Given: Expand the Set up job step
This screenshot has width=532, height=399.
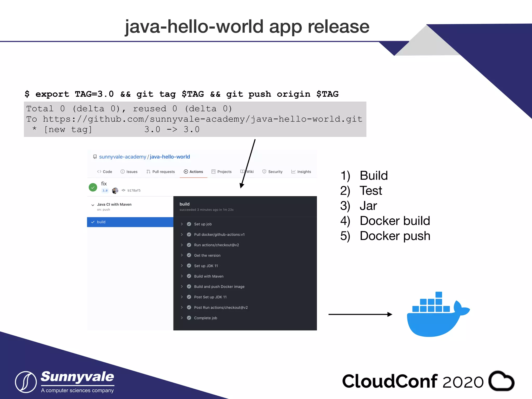Looking at the screenshot, I should click(182, 224).
